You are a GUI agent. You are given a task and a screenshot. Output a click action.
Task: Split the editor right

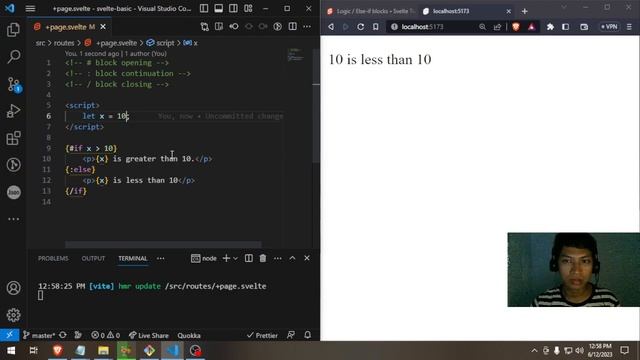[x=293, y=27]
